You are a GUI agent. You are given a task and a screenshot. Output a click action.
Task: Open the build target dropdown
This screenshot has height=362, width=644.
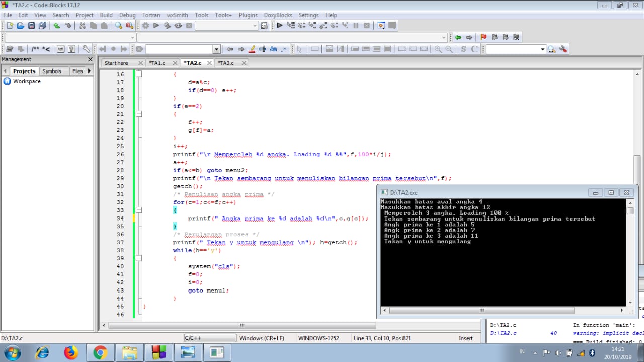(255, 26)
